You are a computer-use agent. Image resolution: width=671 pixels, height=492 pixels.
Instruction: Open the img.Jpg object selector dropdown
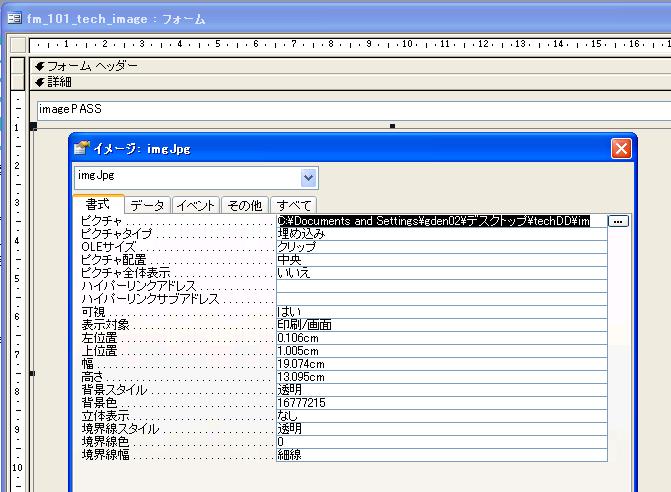point(308,177)
